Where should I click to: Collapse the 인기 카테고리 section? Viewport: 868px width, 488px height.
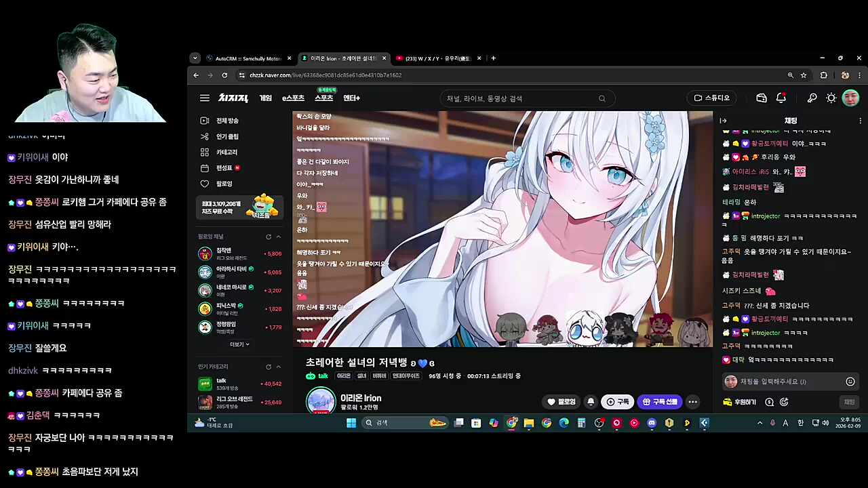(278, 367)
